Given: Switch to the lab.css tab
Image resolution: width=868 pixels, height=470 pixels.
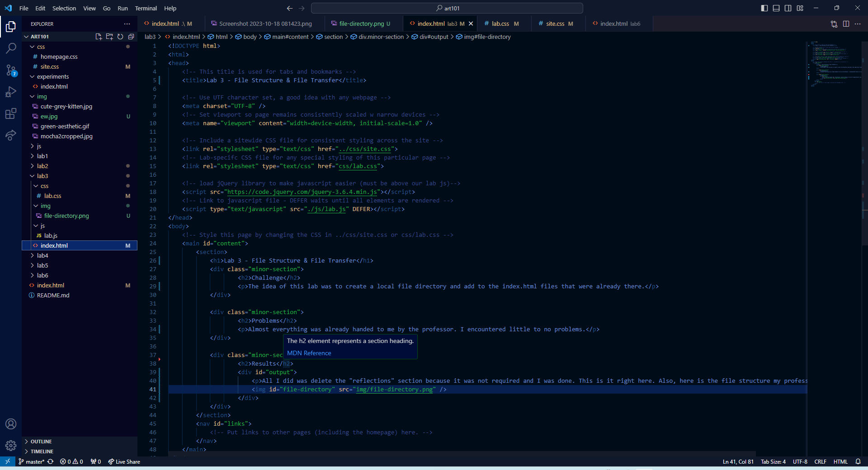Looking at the screenshot, I should pyautogui.click(x=500, y=23).
